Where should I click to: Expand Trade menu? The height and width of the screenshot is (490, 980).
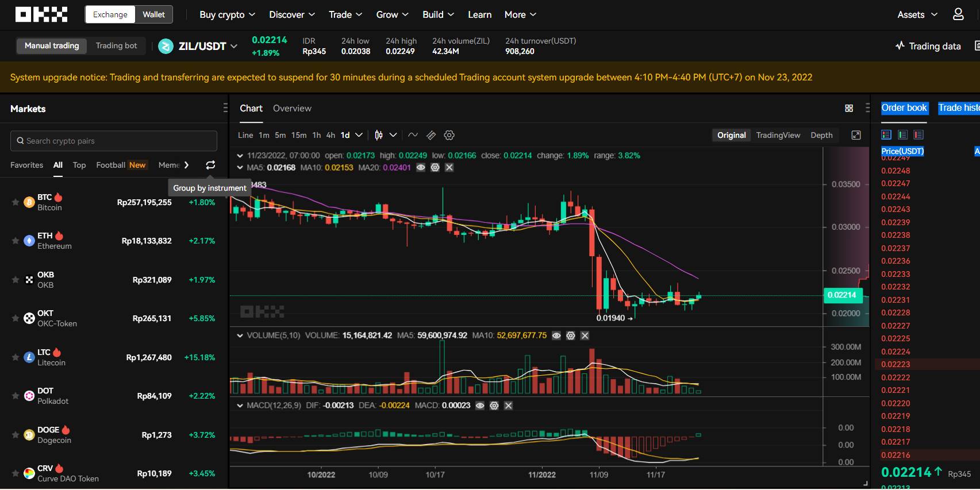click(x=345, y=14)
